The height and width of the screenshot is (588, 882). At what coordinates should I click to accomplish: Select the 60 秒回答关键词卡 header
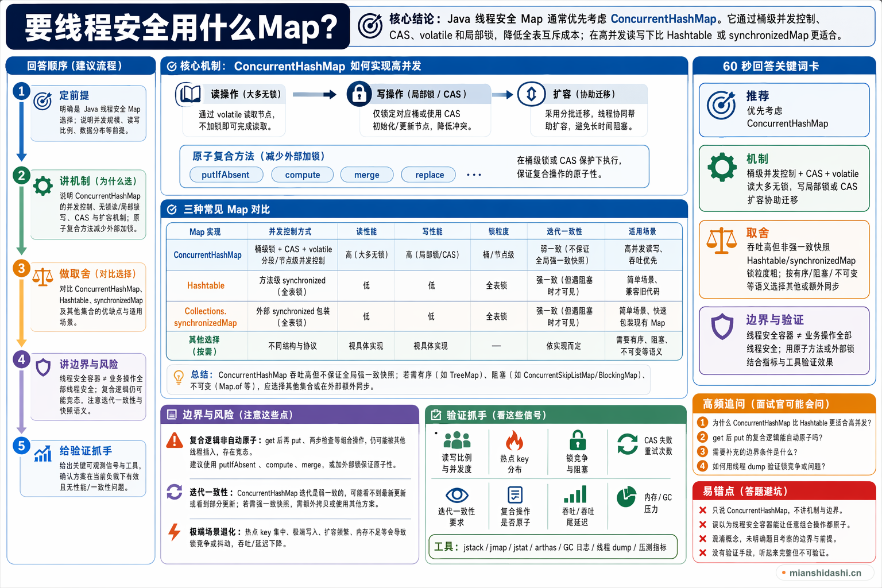point(784,65)
